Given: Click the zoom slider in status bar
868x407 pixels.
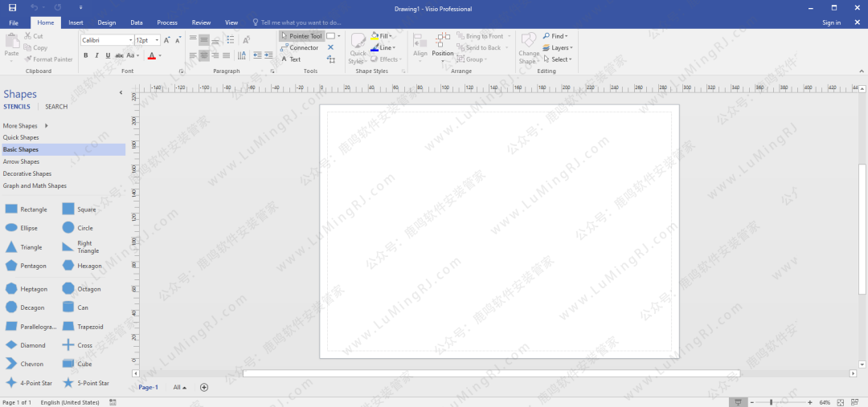Looking at the screenshot, I should tap(771, 401).
